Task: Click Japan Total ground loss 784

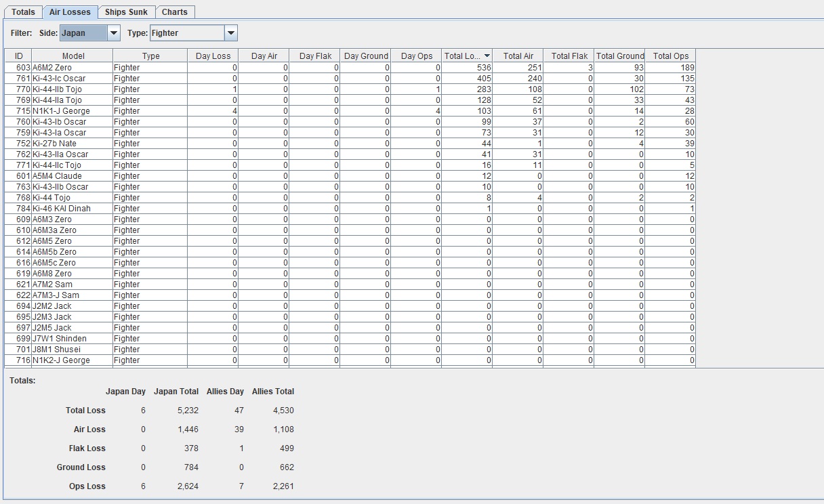Action: [192, 467]
